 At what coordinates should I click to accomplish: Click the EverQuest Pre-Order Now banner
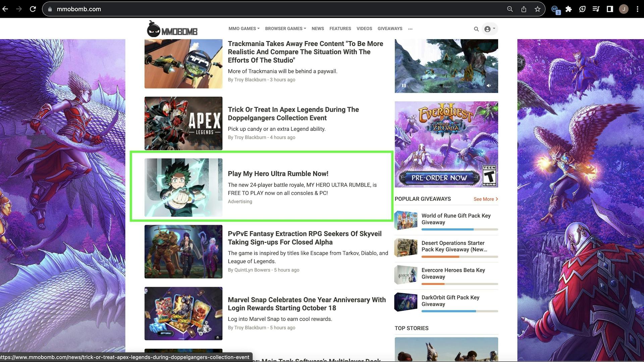[446, 144]
